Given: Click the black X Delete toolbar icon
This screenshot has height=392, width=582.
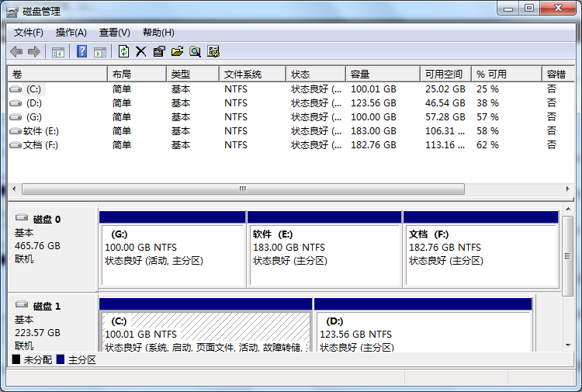Looking at the screenshot, I should [140, 51].
